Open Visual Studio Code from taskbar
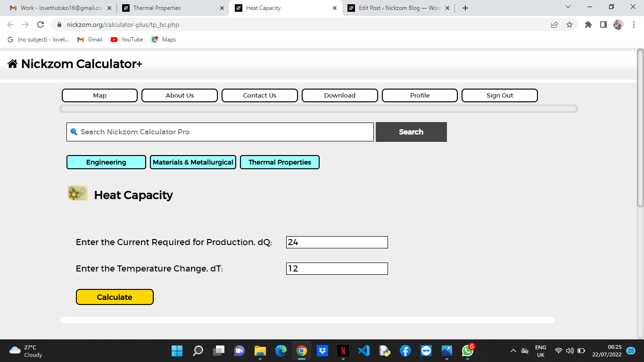The width and height of the screenshot is (644, 362). pyautogui.click(x=364, y=351)
